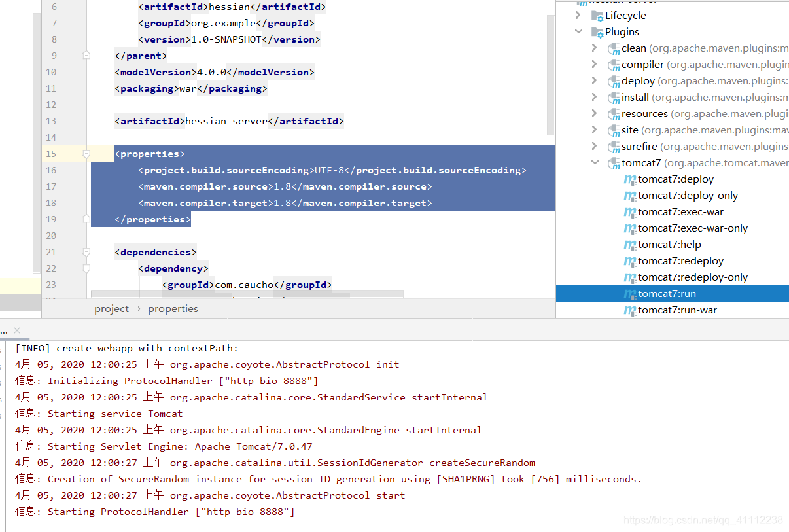Click the tomcat7:deploy goal icon

[630, 179]
